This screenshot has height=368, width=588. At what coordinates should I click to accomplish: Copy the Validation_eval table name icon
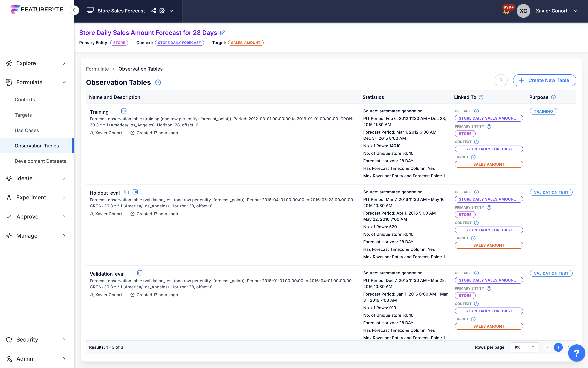(x=131, y=273)
